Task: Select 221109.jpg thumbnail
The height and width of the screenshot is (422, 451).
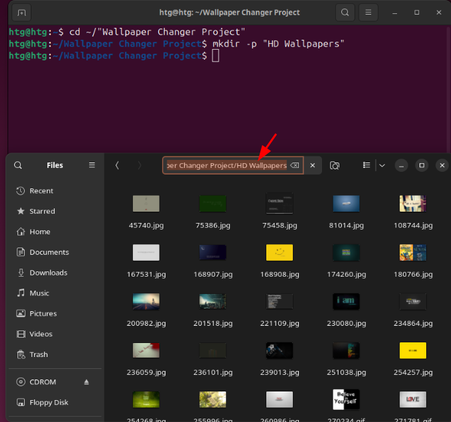Action: (x=279, y=301)
